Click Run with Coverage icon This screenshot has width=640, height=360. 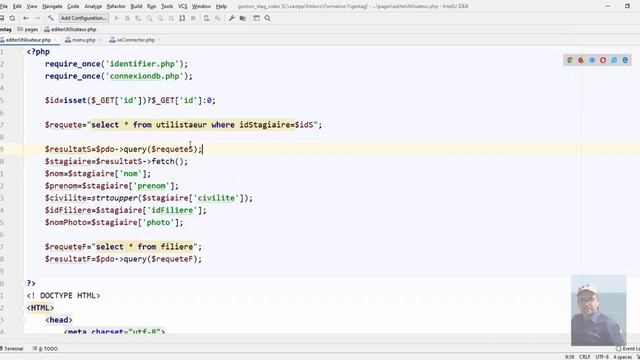[138, 18]
